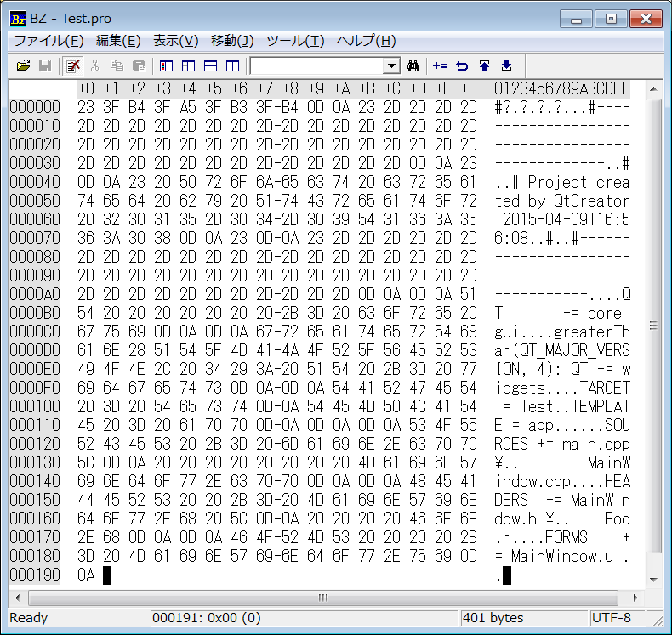672x635 pixels.
Task: Click the UTF-8 encoding indicator in status bar
Action: [x=613, y=618]
